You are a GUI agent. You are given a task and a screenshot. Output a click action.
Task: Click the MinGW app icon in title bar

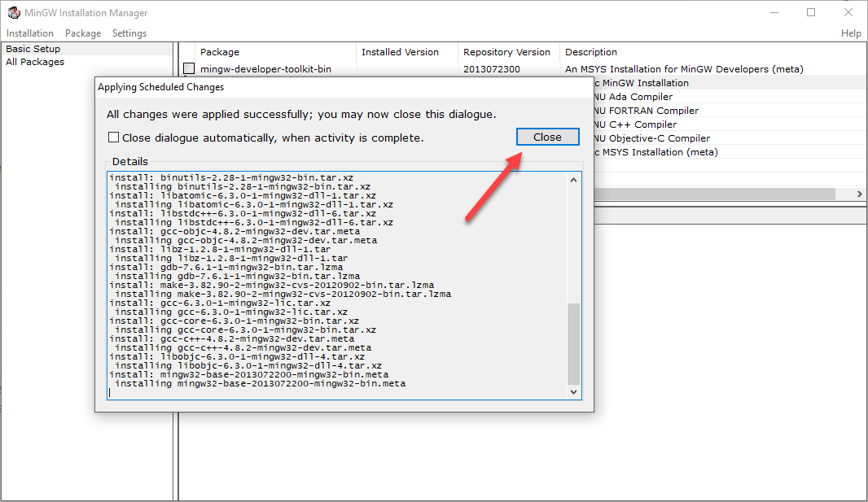(13, 12)
